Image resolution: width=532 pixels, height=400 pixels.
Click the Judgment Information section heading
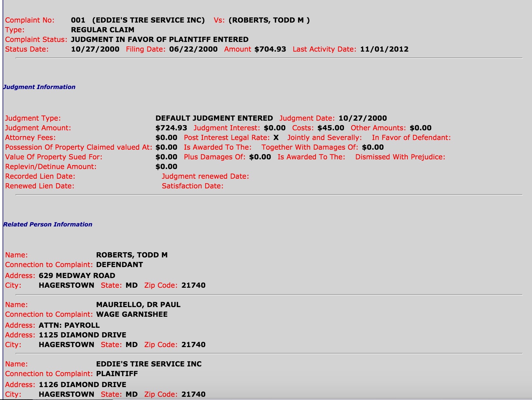39,87
